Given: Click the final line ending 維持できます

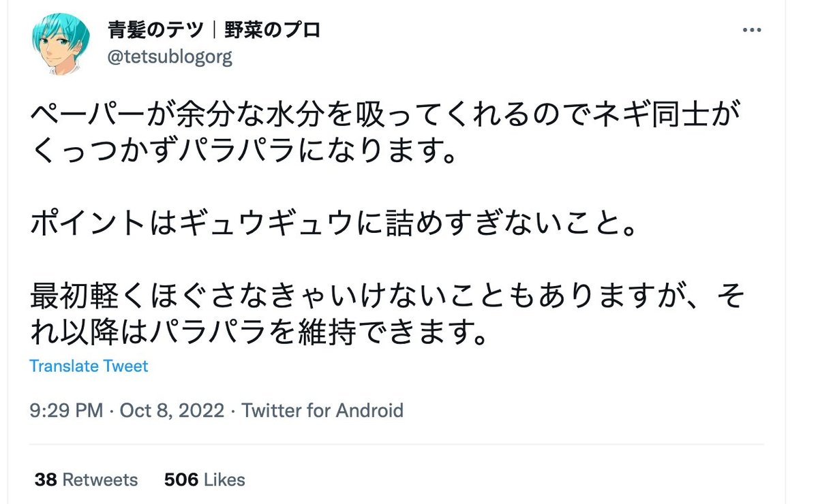Looking at the screenshot, I should pyautogui.click(x=260, y=335).
